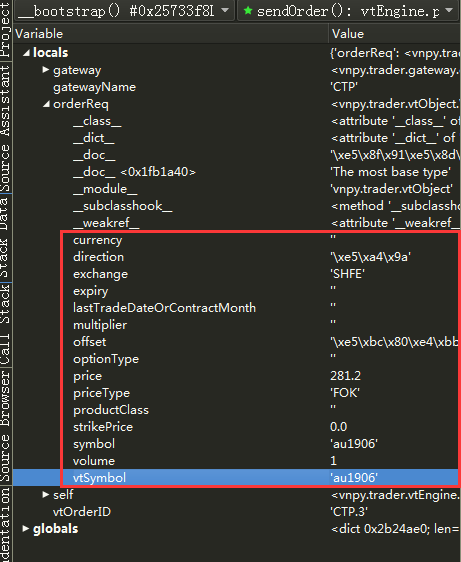Click the 'CTP.3' vtOrderID value

click(349, 512)
